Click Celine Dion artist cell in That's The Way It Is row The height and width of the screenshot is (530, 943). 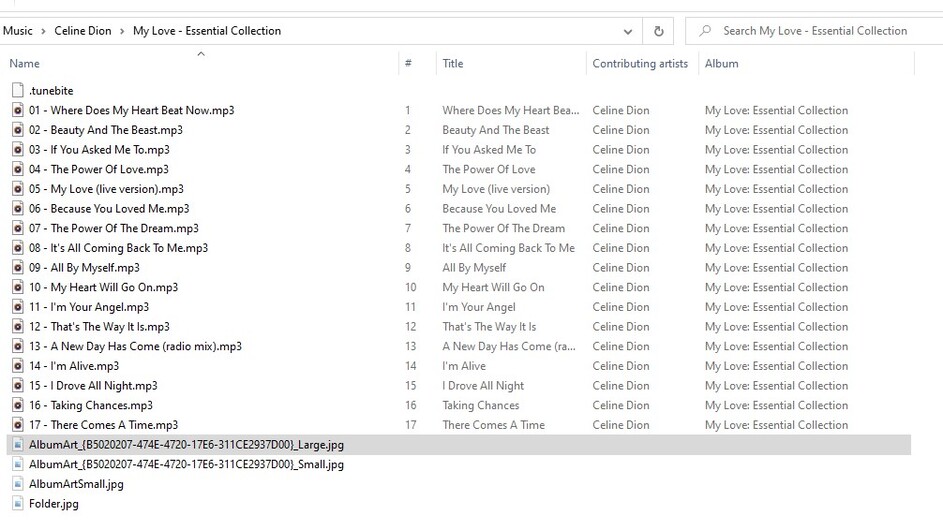pyautogui.click(x=621, y=327)
